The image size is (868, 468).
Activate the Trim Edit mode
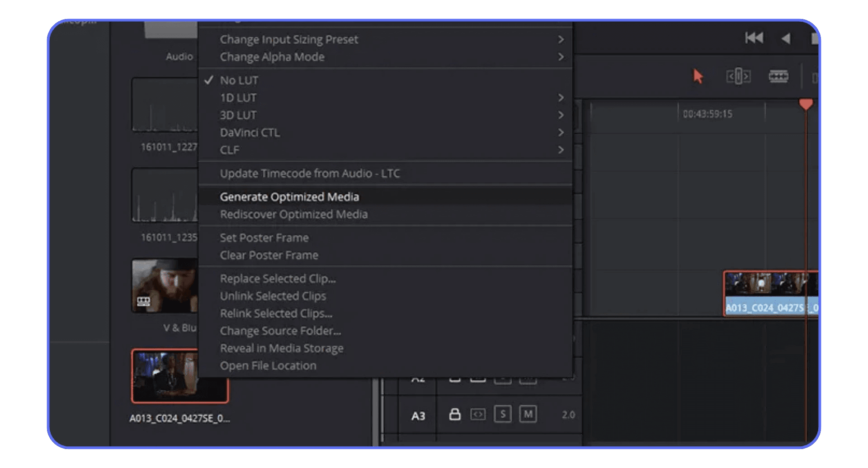point(739,76)
